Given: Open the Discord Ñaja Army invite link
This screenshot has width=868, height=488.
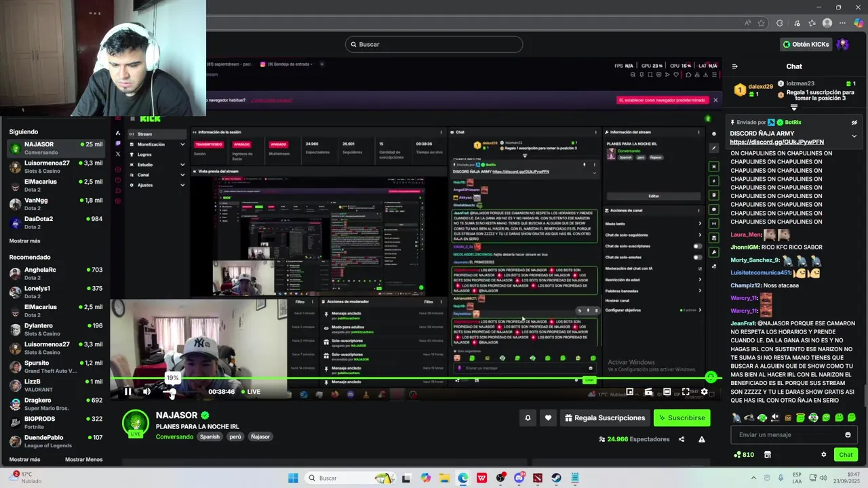Looking at the screenshot, I should point(777,142).
